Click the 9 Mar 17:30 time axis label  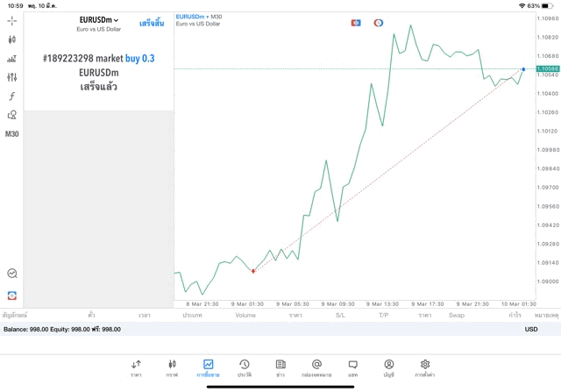(428, 304)
